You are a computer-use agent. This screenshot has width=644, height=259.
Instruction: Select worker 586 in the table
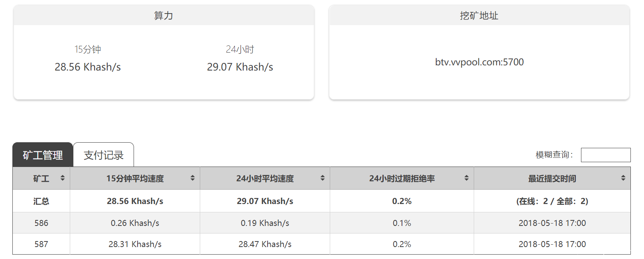point(41,223)
